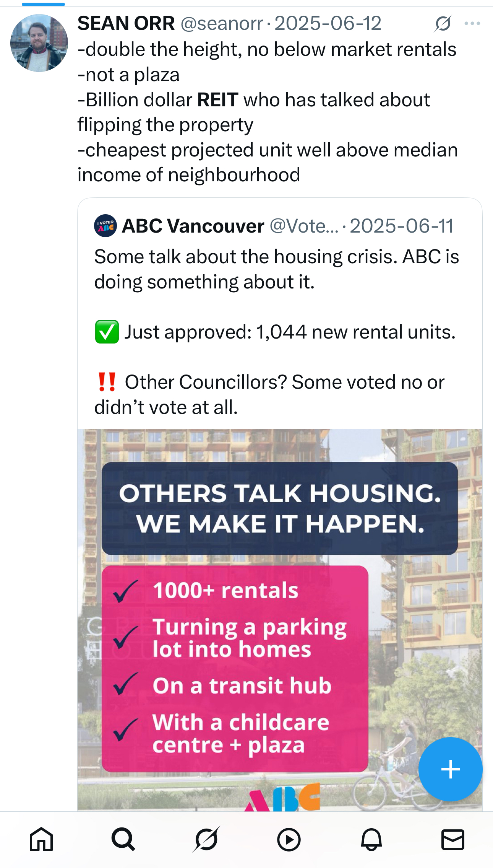Open the Grok tab in bottom navigation
The height and width of the screenshot is (868, 493).
click(206, 839)
